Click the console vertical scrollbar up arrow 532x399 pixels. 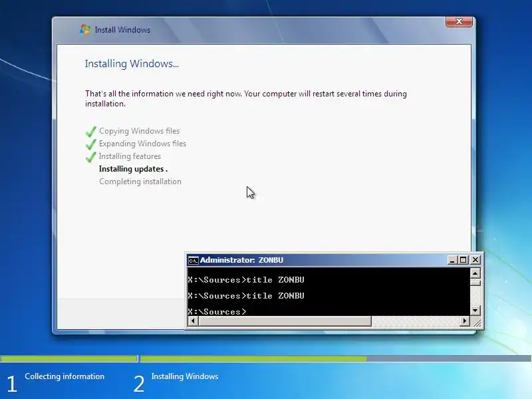point(475,273)
